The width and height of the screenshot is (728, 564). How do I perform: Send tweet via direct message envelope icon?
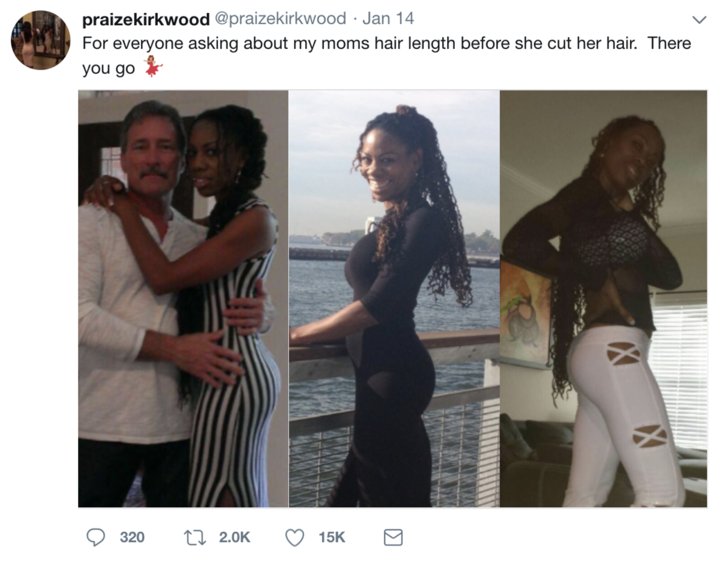click(x=393, y=537)
